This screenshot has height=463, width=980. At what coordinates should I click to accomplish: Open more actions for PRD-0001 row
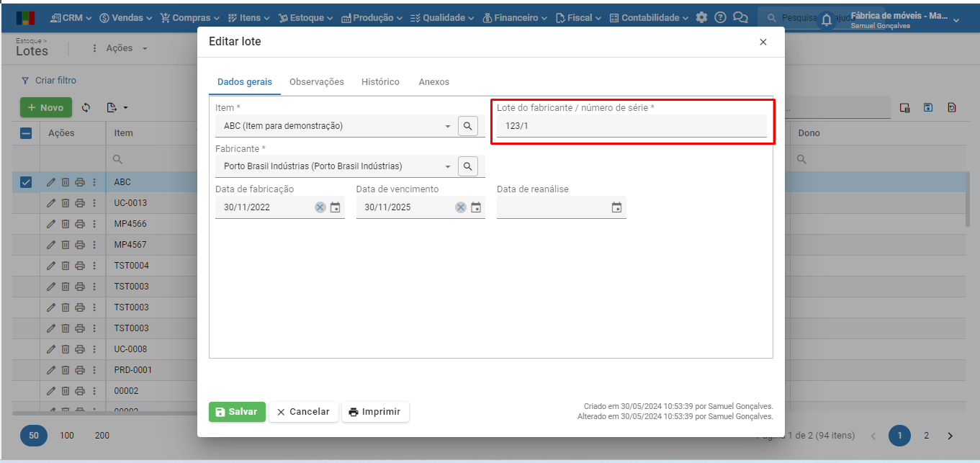(x=94, y=370)
